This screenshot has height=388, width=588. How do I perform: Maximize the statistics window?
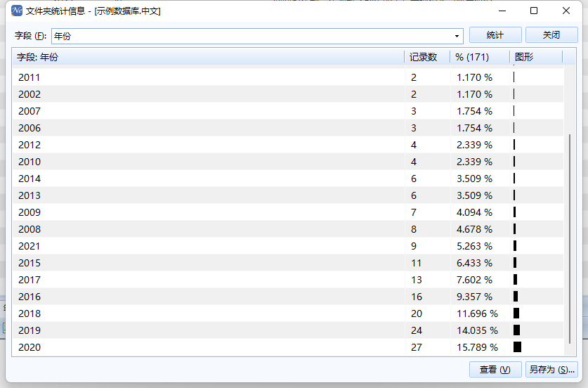click(534, 11)
